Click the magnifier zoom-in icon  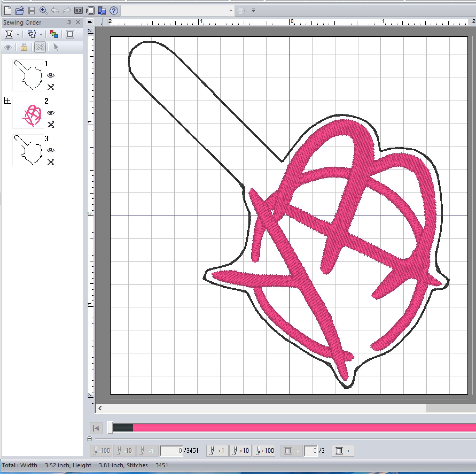pos(43,11)
